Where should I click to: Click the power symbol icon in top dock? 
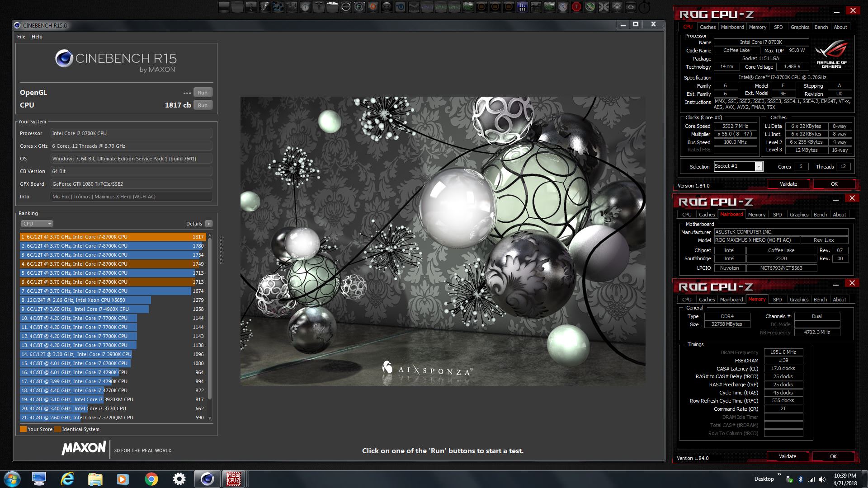644,7
